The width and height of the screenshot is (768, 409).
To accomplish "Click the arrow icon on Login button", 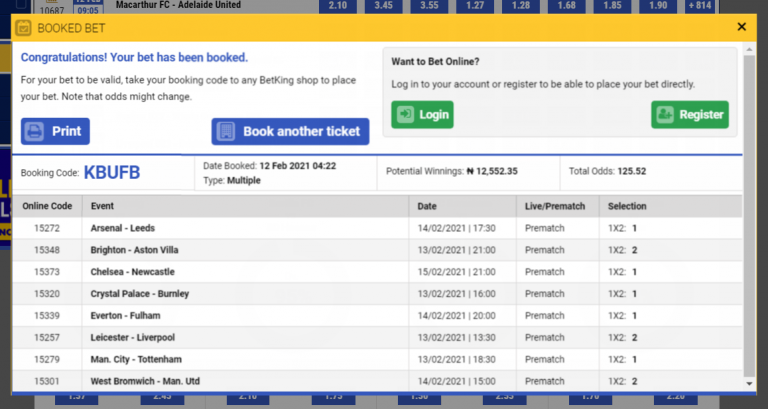I will tap(406, 115).
